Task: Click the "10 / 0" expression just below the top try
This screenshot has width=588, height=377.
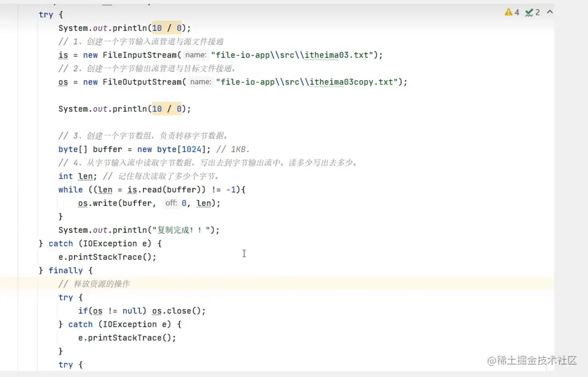Action: (167, 28)
